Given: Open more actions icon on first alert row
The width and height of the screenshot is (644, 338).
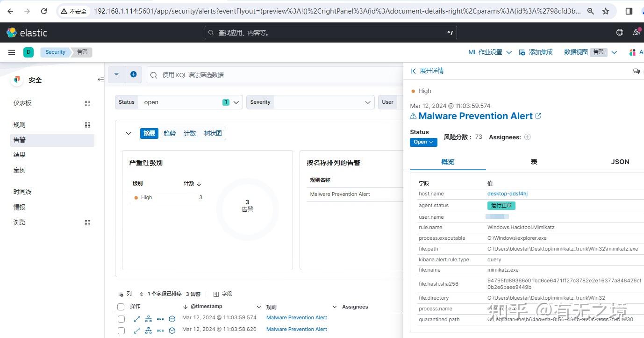Looking at the screenshot, I should 160,318.
